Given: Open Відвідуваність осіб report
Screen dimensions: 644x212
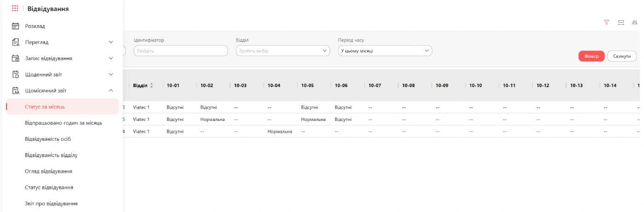Looking at the screenshot, I should pyautogui.click(x=48, y=139).
